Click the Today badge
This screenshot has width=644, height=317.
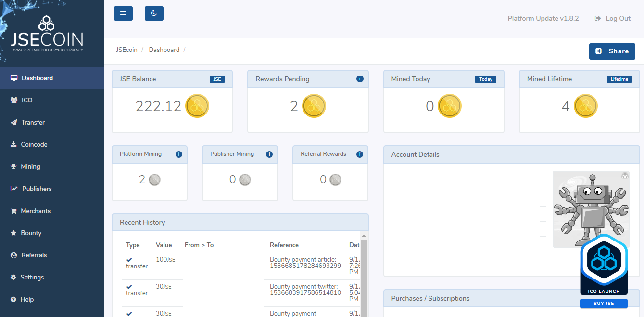pyautogui.click(x=486, y=79)
